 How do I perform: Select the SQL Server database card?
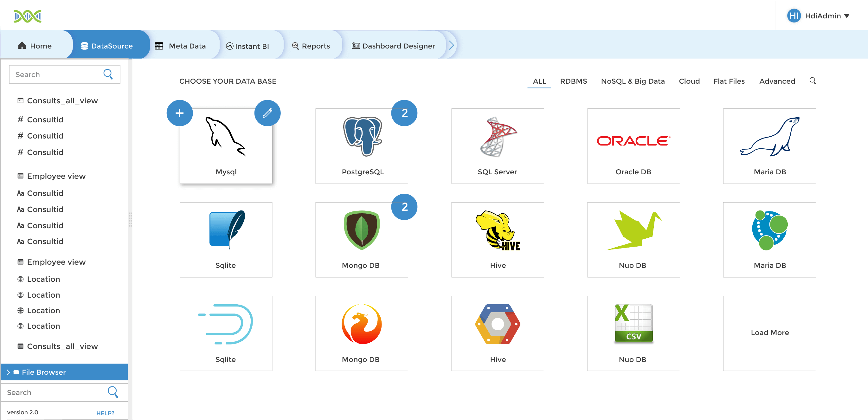pyautogui.click(x=497, y=146)
